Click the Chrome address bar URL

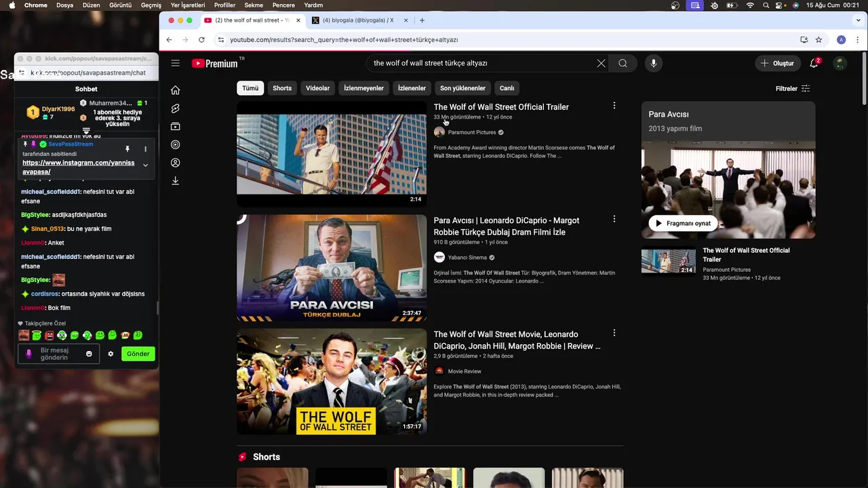344,40
